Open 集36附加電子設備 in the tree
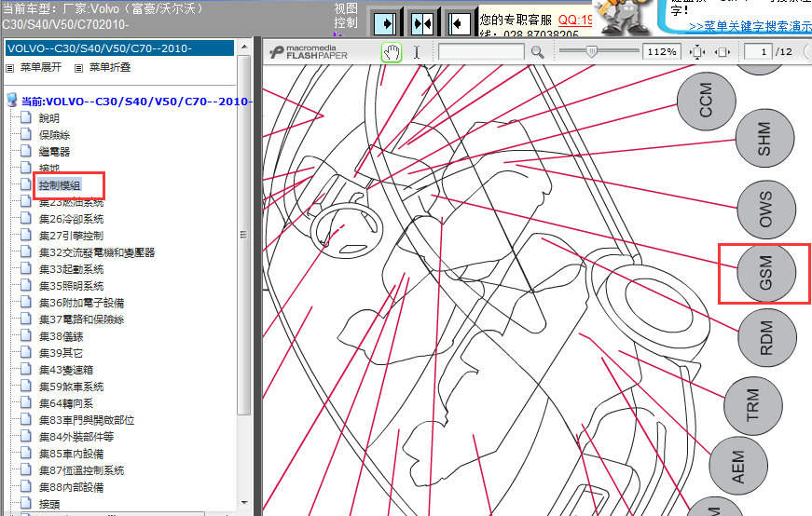This screenshot has width=812, height=516. (x=82, y=303)
